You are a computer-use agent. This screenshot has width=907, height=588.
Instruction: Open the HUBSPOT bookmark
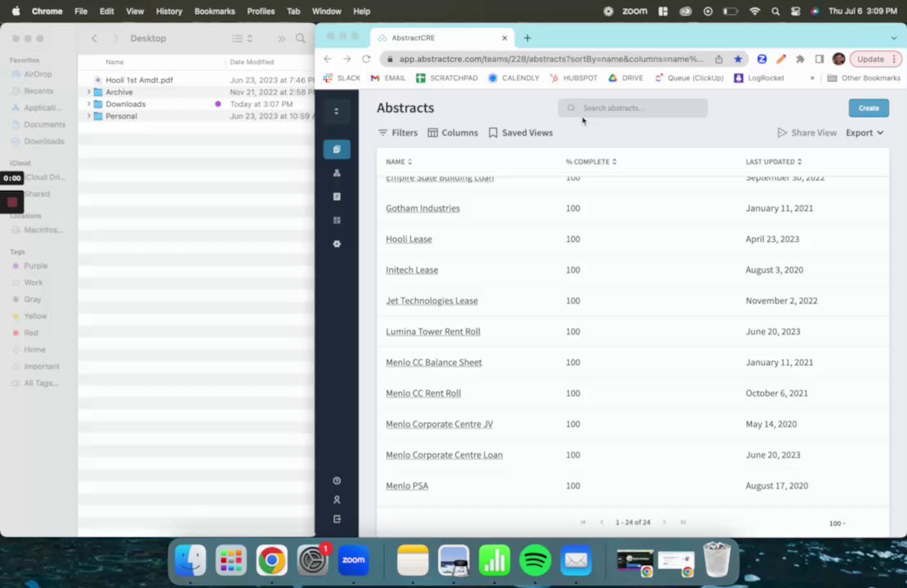point(574,78)
